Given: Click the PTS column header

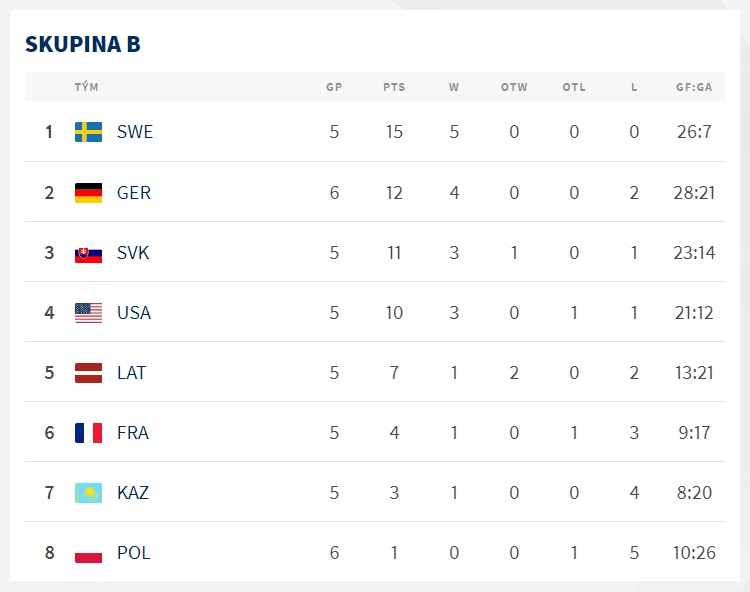Looking at the screenshot, I should [394, 87].
